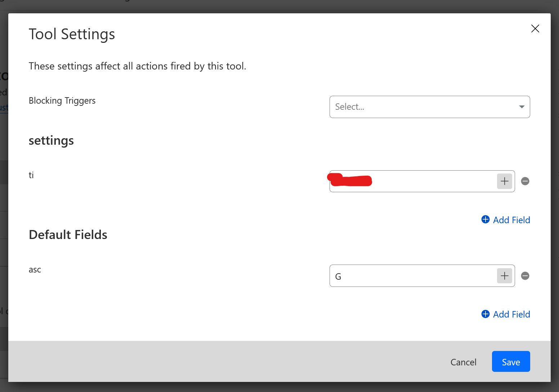Image resolution: width=559 pixels, height=392 pixels.
Task: Click the plus button inside the ti field
Action: [x=504, y=181]
